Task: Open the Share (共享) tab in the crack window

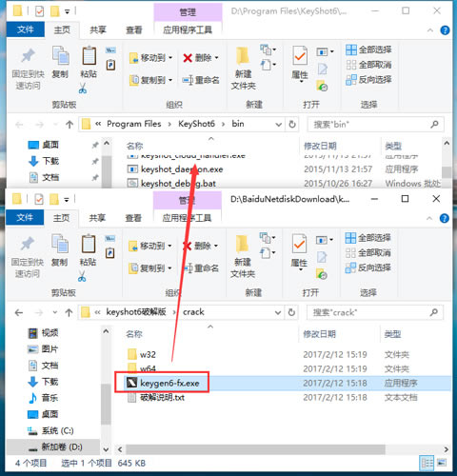Action: tap(97, 218)
